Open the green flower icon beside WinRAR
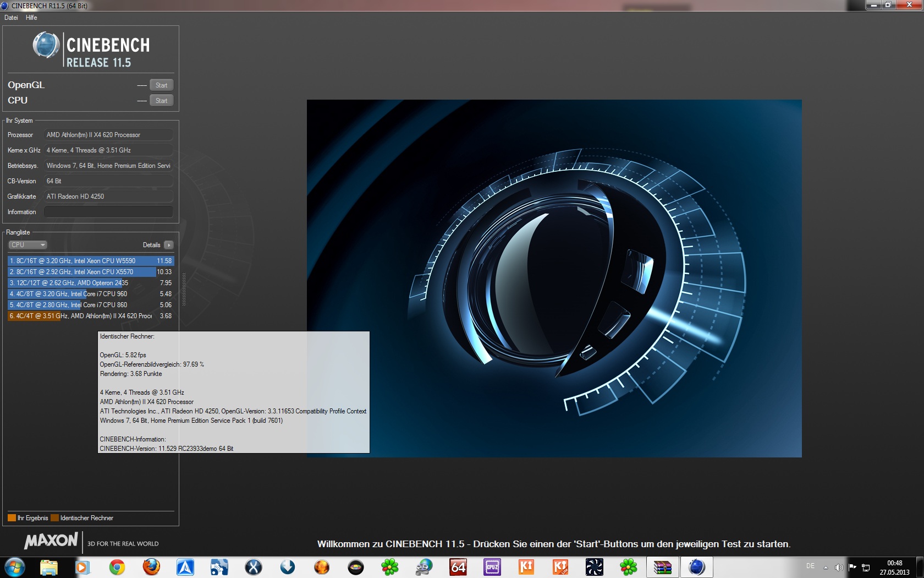The width and height of the screenshot is (924, 578). pyautogui.click(x=629, y=567)
